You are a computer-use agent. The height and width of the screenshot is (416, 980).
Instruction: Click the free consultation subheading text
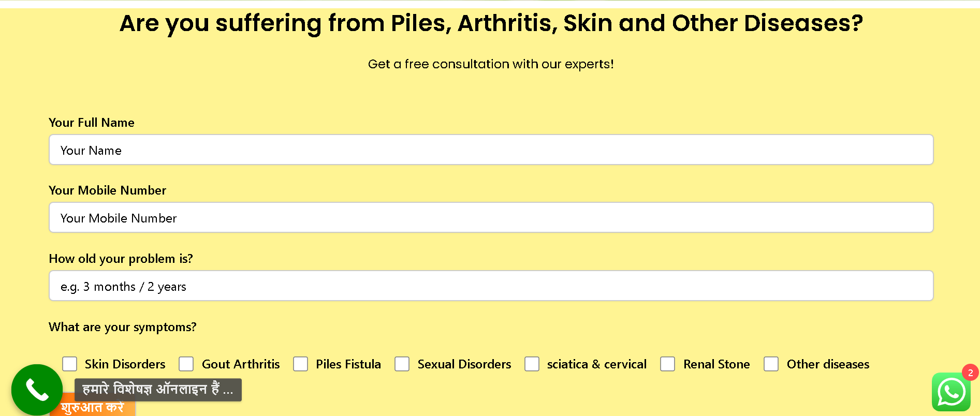pyautogui.click(x=490, y=64)
